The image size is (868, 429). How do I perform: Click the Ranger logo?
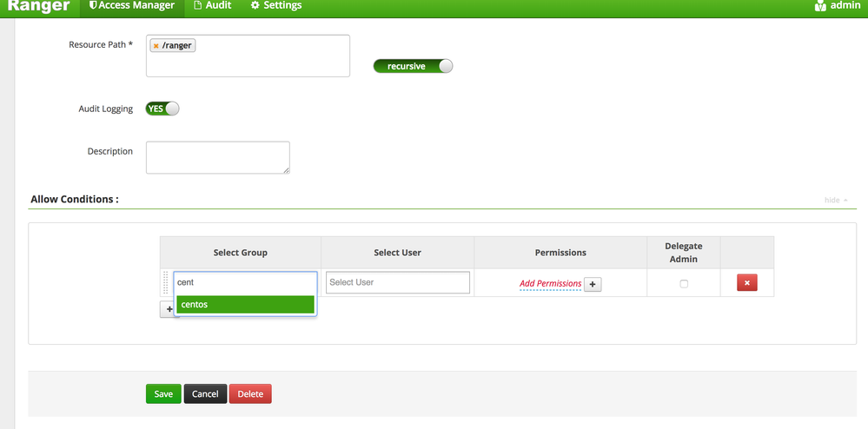(39, 6)
